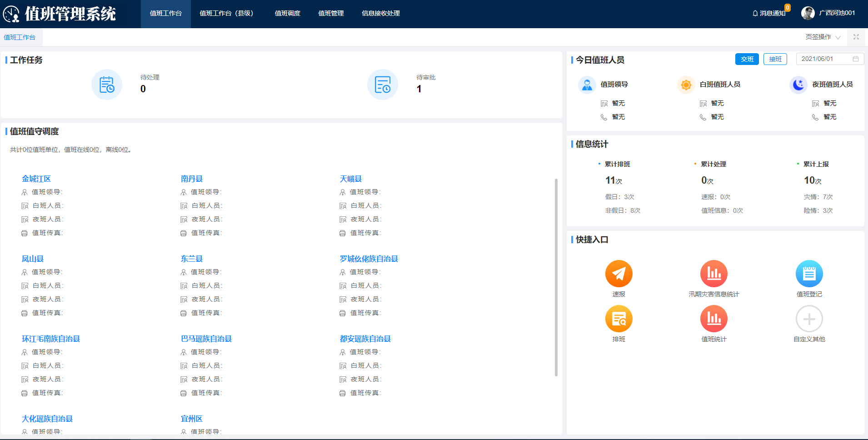868x440 pixels.
Task: Open the 宜州区 link
Action: 192,419
